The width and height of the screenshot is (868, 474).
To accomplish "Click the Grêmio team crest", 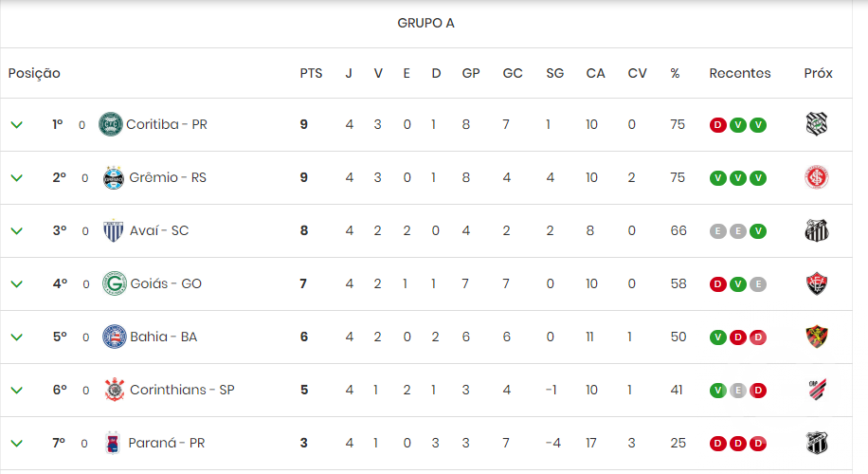I will [114, 178].
